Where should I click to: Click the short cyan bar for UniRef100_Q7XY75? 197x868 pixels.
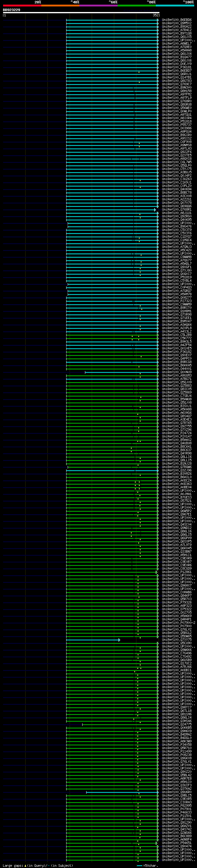(x=93, y=640)
